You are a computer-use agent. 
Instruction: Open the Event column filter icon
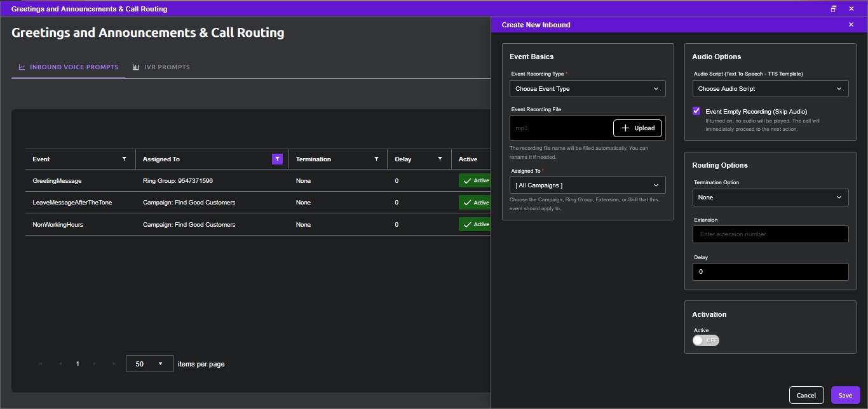pyautogui.click(x=124, y=159)
